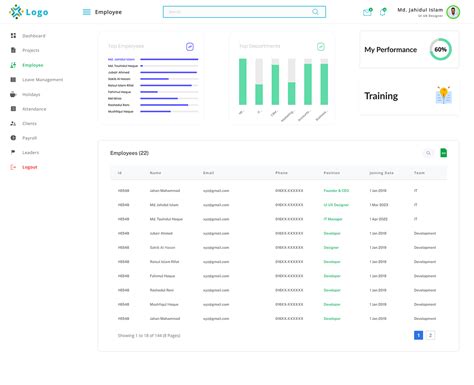Sort by the Team column header
474x385 pixels.
(x=419, y=173)
